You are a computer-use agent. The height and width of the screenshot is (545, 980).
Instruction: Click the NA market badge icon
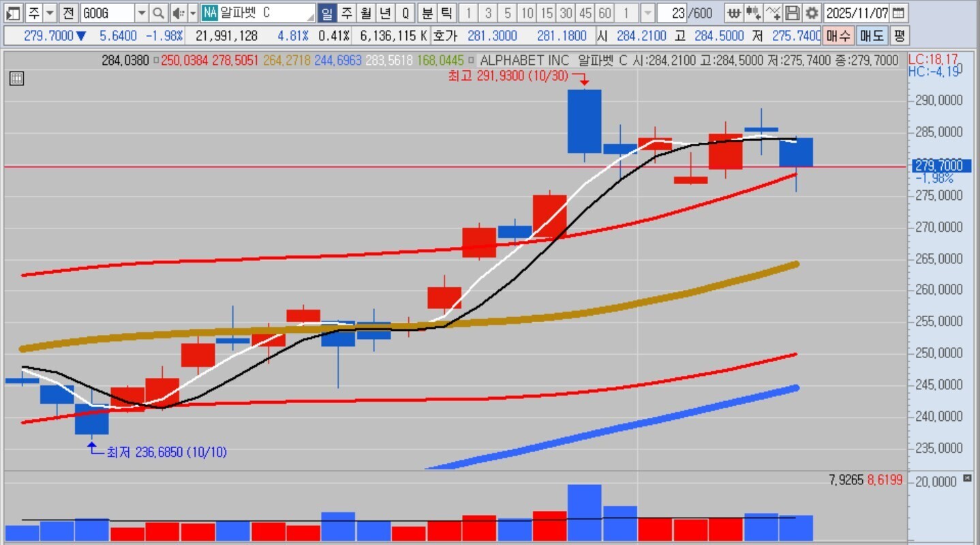(210, 13)
